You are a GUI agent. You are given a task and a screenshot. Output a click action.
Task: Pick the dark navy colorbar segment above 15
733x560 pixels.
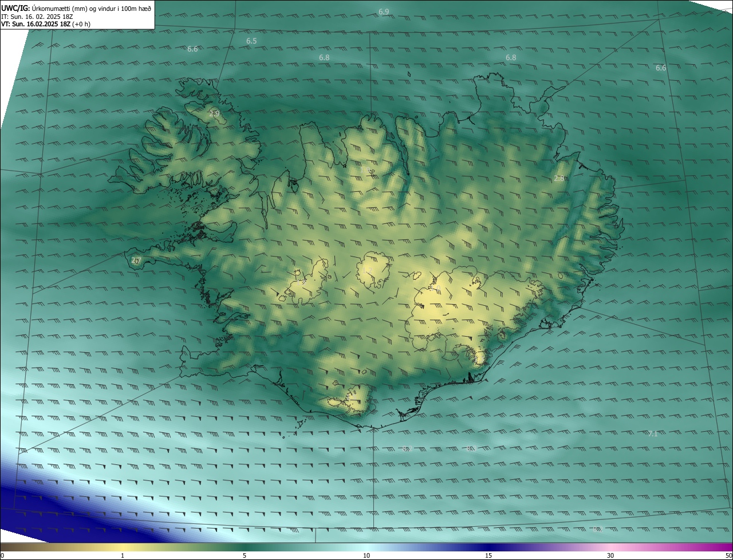pyautogui.click(x=488, y=547)
